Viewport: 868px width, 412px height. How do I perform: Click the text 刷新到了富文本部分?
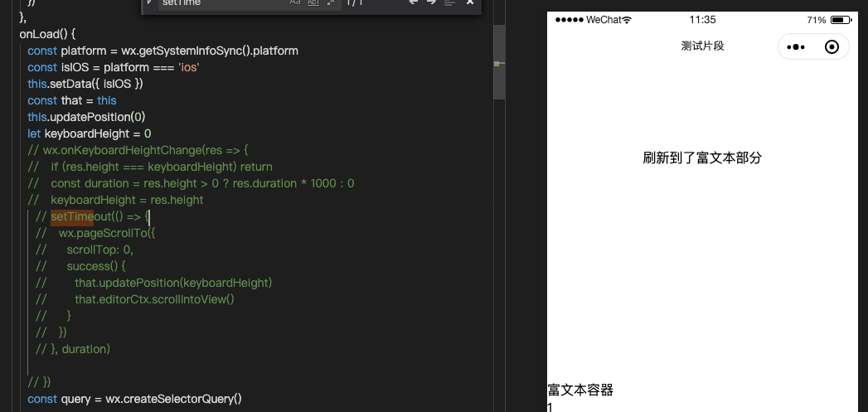[702, 158]
